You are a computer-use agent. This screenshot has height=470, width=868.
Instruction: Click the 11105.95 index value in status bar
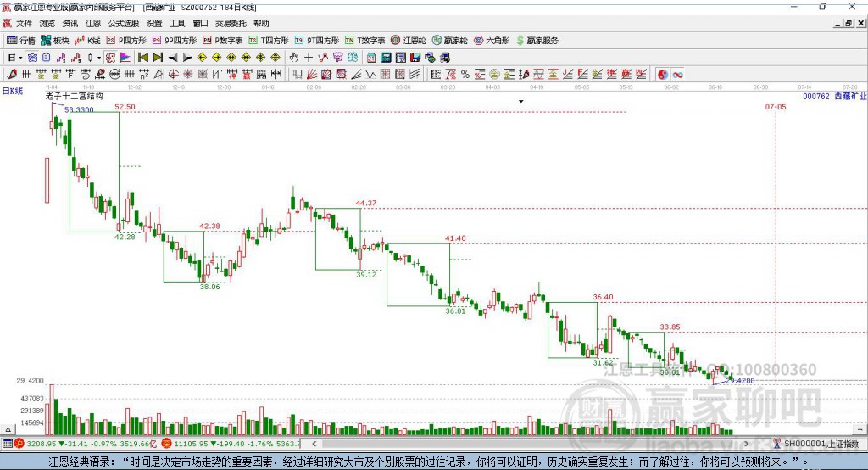click(x=190, y=444)
